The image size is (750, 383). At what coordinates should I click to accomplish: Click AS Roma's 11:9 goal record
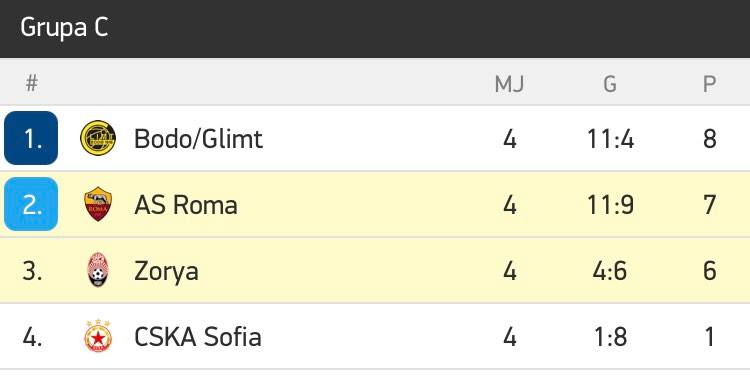point(610,205)
